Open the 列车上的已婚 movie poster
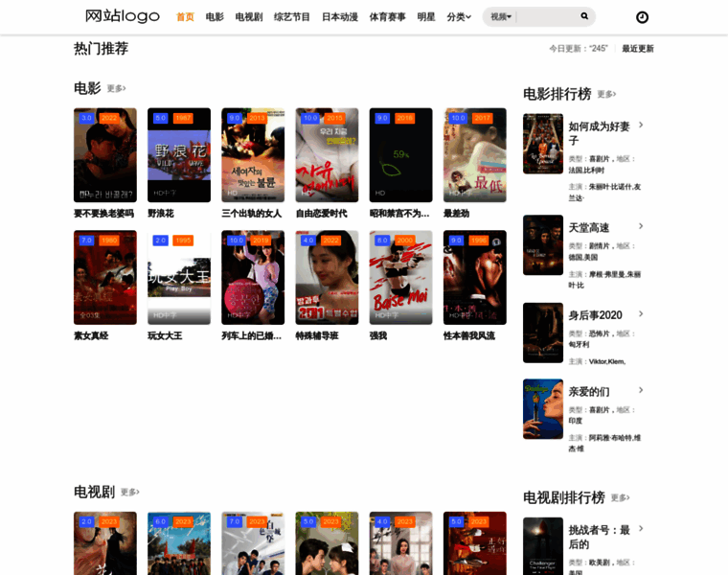 [x=253, y=277]
